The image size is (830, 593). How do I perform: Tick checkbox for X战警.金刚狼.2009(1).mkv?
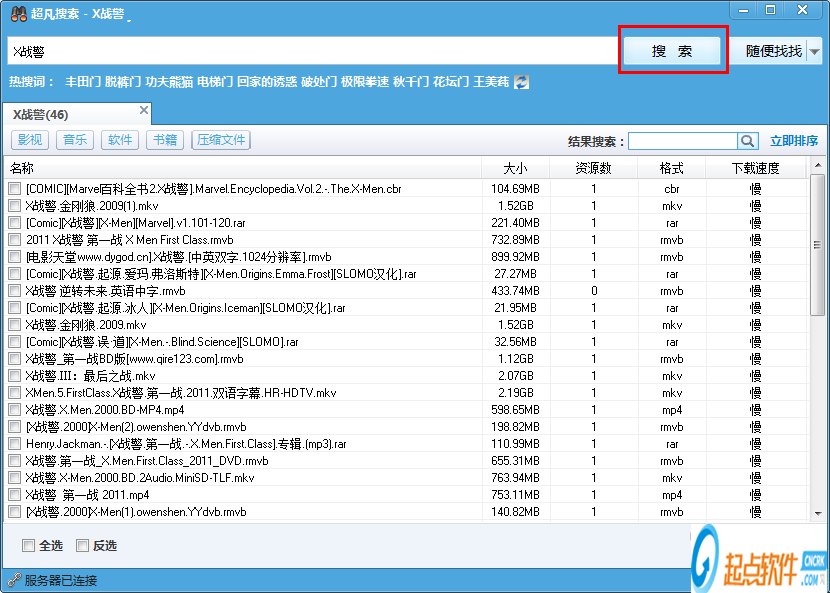[15, 205]
